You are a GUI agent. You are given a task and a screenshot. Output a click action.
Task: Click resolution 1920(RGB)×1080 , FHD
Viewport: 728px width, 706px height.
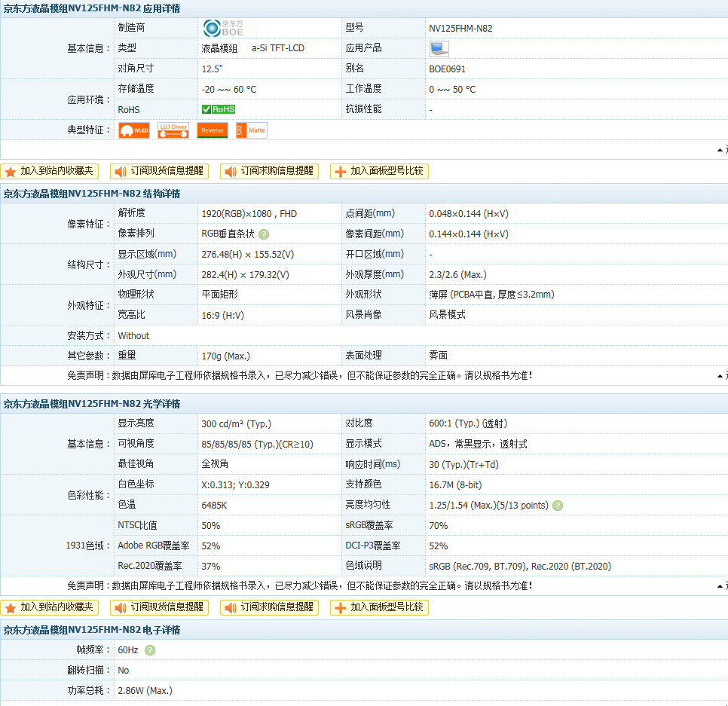coord(249,214)
